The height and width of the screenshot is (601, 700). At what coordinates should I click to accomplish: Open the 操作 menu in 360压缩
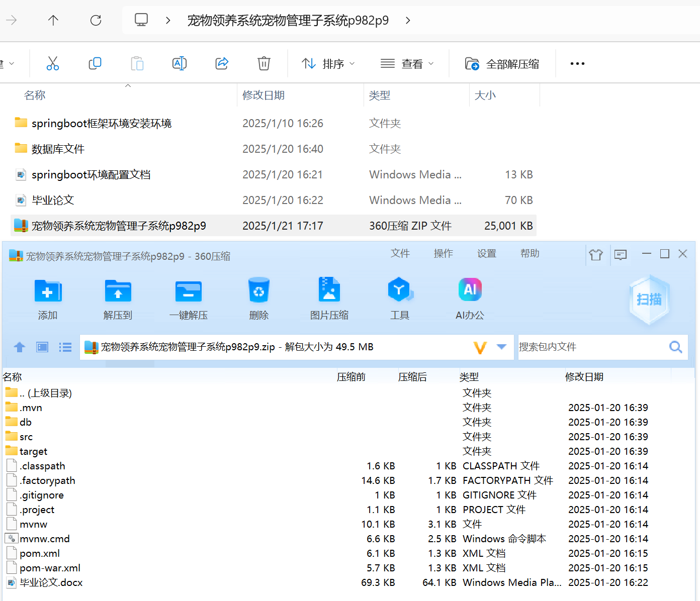pyautogui.click(x=444, y=253)
